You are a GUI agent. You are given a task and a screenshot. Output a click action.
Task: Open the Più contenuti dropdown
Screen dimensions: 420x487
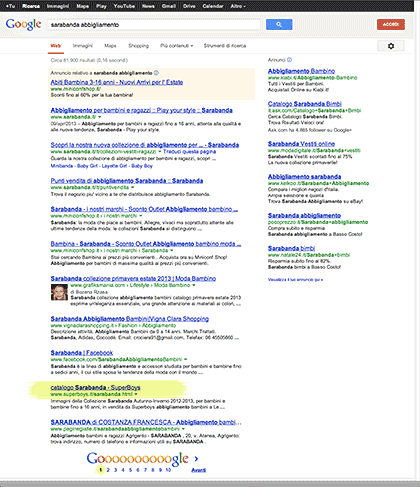pyautogui.click(x=177, y=46)
